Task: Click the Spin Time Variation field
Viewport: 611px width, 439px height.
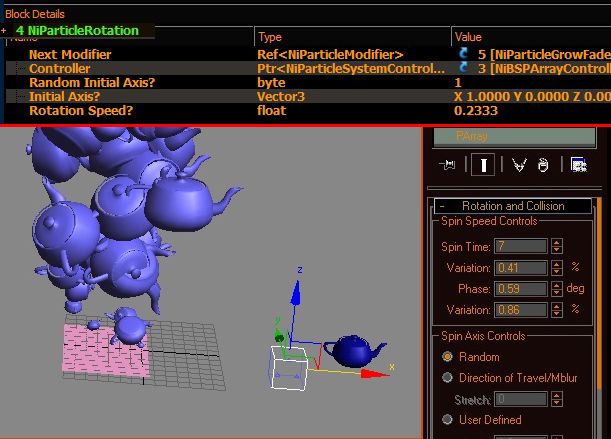Action: tap(521, 268)
